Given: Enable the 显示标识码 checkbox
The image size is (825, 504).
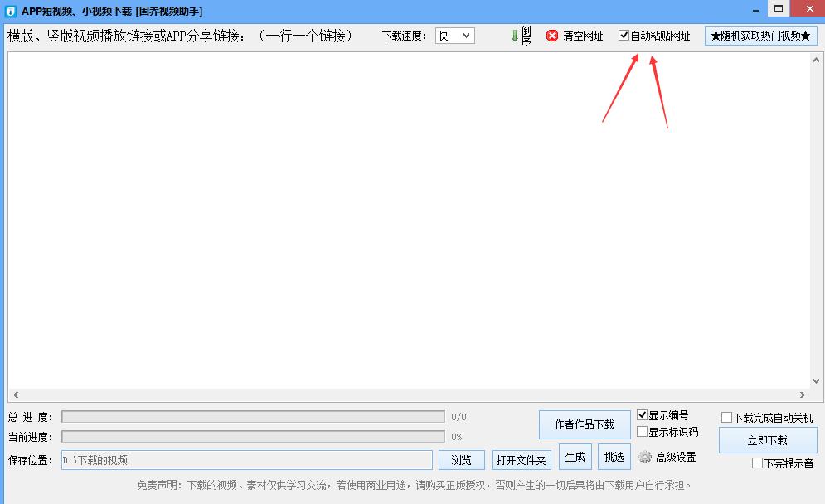Looking at the screenshot, I should [x=643, y=432].
